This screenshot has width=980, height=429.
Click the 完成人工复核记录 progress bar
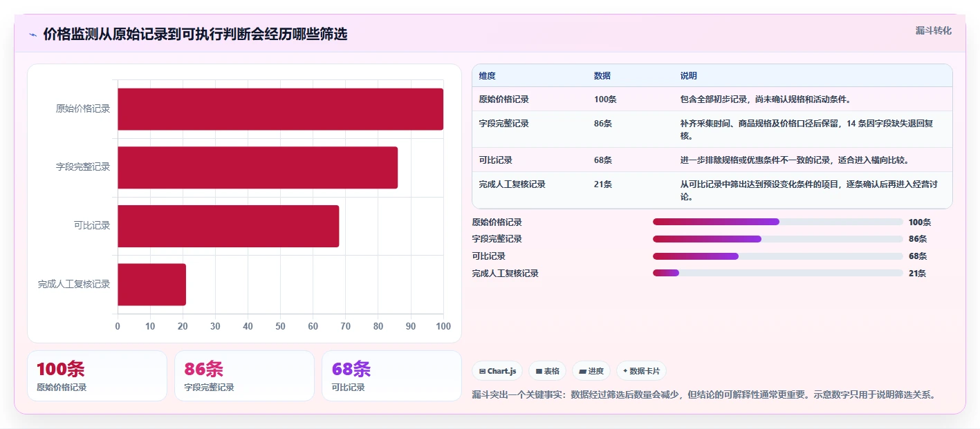(778, 273)
